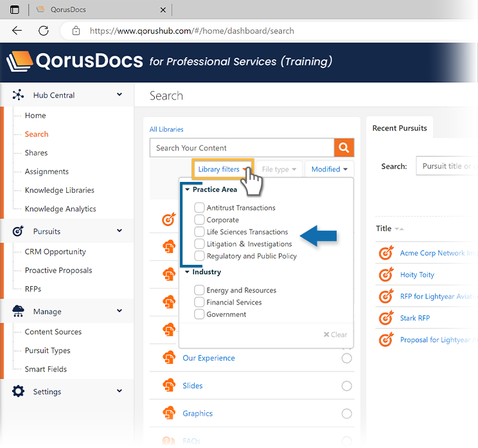Open Home in the sidebar
Viewport: 478px width, 448px height.
point(35,115)
